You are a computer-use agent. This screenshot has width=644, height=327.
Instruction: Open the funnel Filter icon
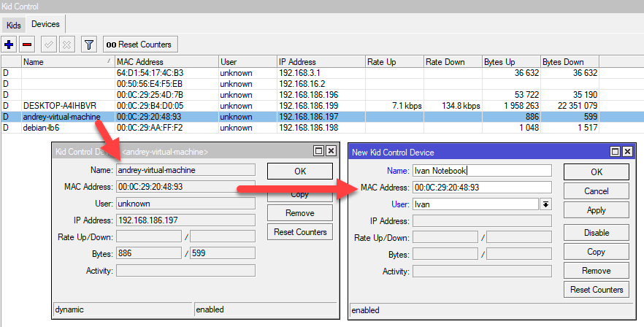pos(88,45)
